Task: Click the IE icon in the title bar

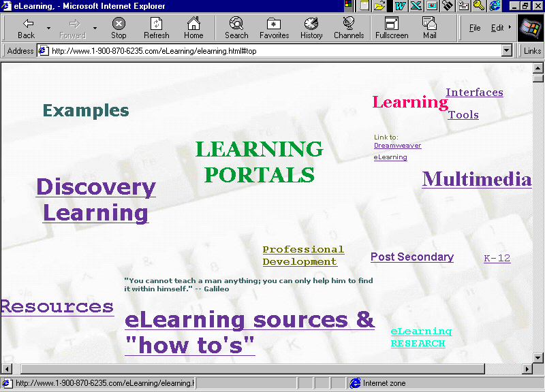Action: click(6, 5)
